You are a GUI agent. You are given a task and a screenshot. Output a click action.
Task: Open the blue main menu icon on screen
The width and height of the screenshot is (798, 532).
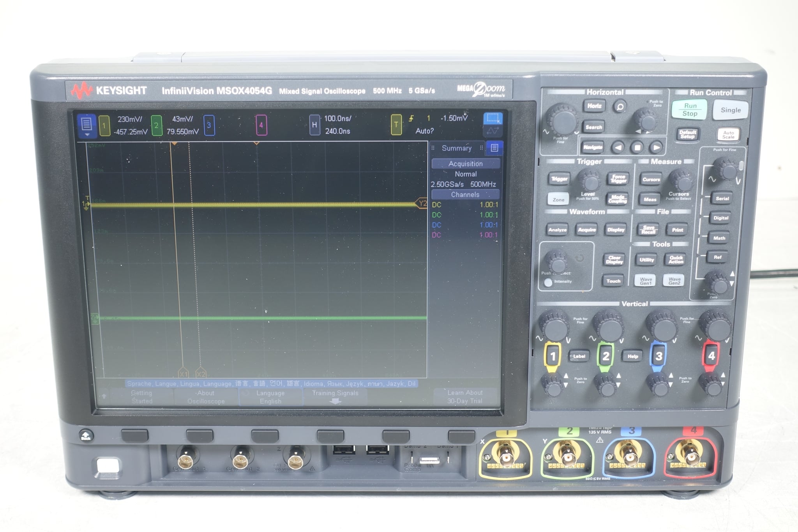point(87,126)
